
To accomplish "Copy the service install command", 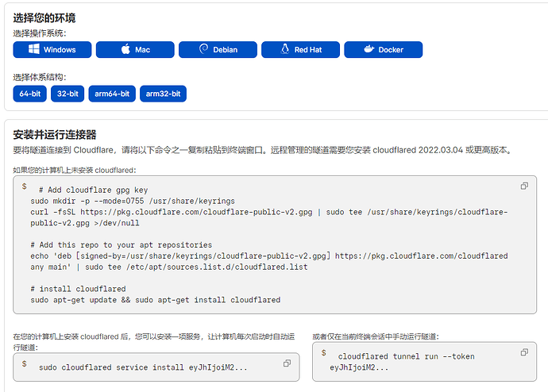I will (x=287, y=363).
